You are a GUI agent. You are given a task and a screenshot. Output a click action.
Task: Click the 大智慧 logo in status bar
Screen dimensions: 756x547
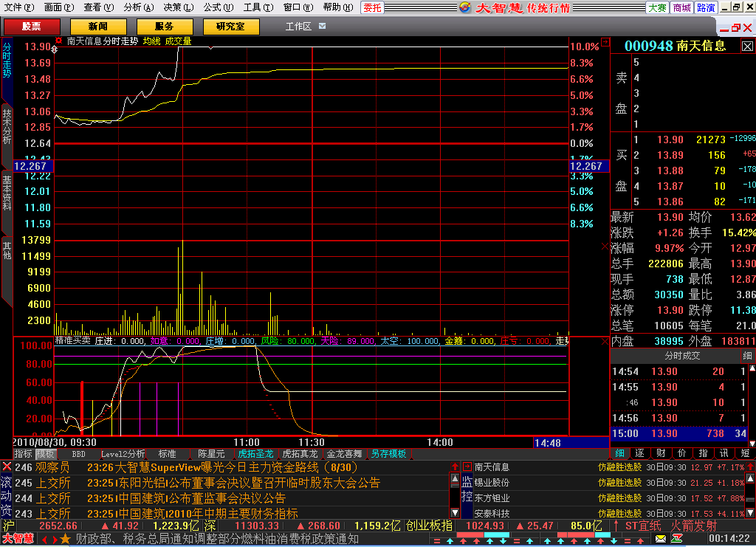18,539
